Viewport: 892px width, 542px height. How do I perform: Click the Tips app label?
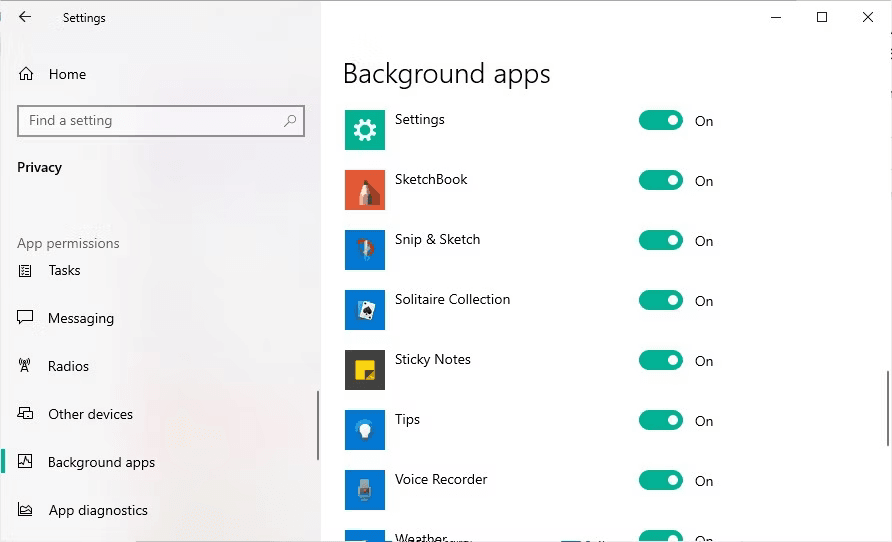(407, 420)
